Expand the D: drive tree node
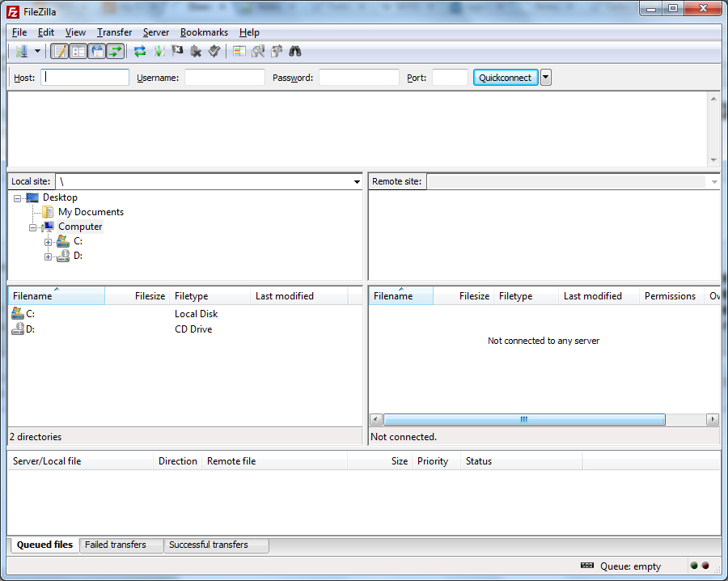This screenshot has width=728, height=581. 48,257
